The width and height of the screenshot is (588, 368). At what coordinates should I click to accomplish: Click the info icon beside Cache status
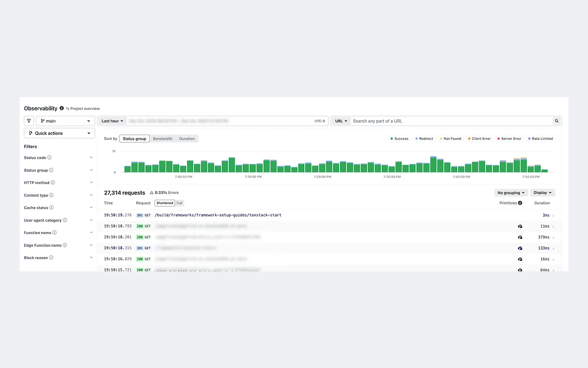tap(52, 208)
